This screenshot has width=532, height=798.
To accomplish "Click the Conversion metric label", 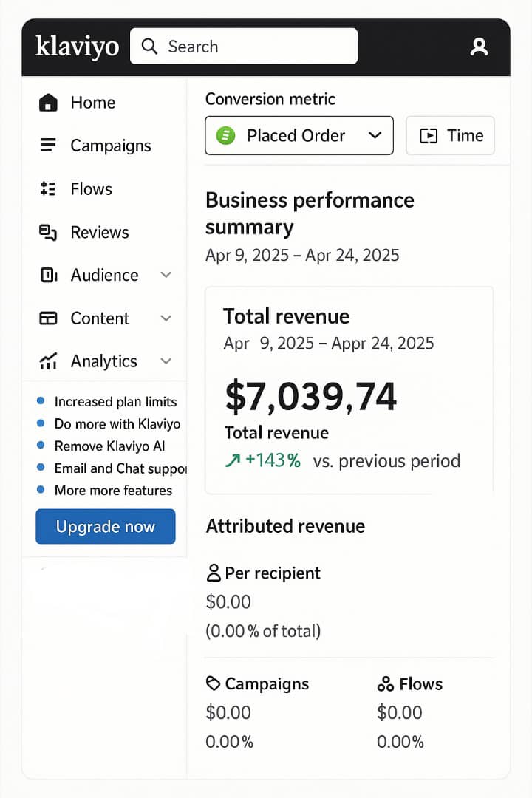I will (270, 99).
